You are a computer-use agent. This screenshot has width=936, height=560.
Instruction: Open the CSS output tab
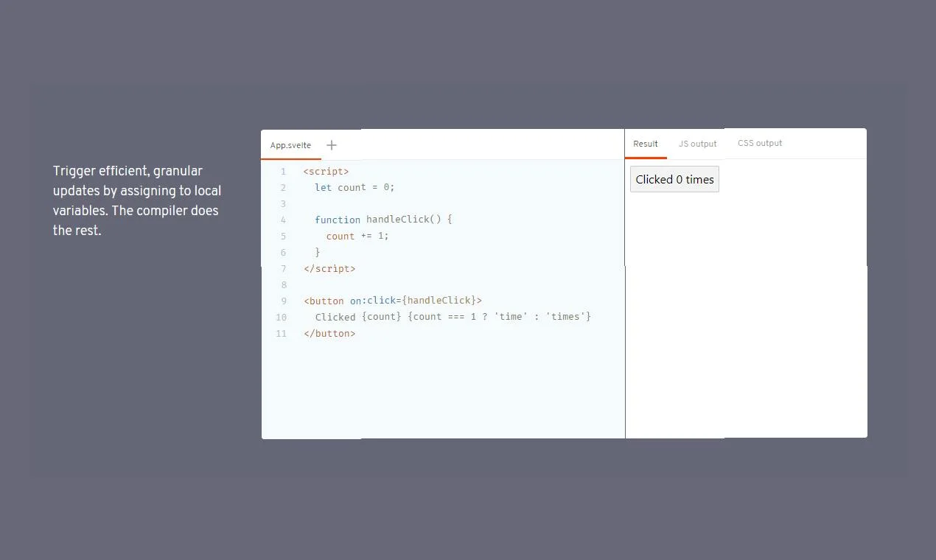tap(760, 143)
